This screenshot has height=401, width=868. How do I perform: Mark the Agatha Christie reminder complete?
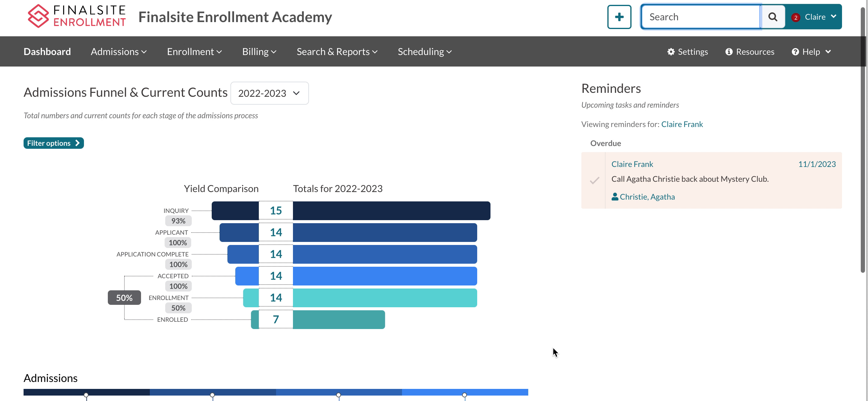coord(594,181)
